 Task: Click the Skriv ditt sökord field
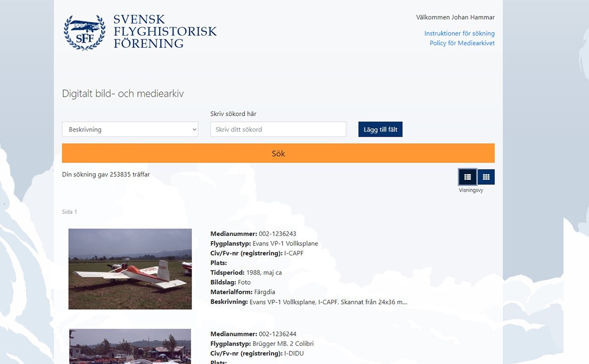[278, 130]
